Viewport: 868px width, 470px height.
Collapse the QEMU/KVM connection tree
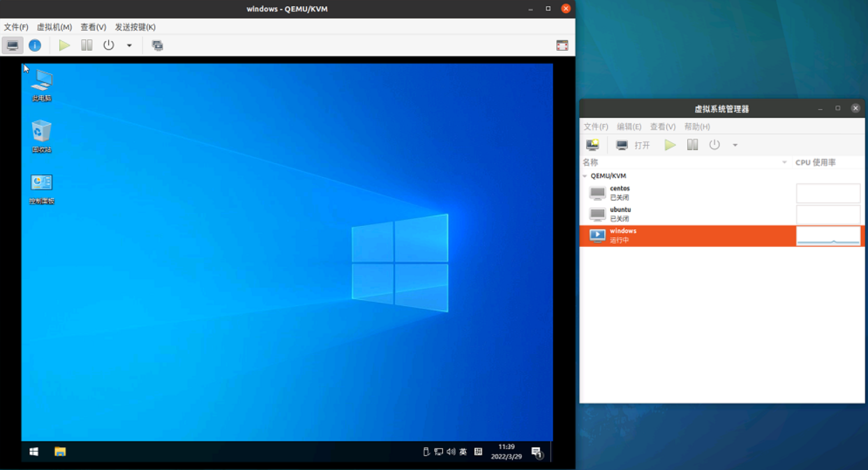(585, 176)
